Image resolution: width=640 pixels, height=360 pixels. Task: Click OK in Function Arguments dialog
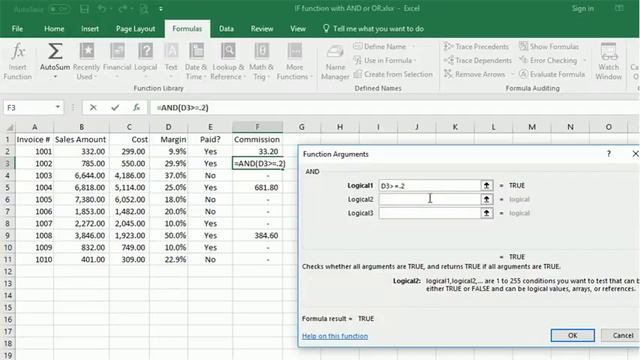573,336
